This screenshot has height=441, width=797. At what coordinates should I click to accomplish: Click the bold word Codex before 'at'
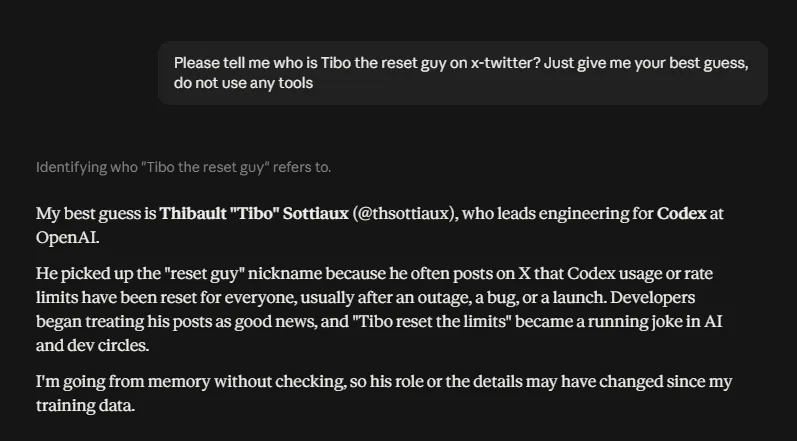click(x=681, y=213)
